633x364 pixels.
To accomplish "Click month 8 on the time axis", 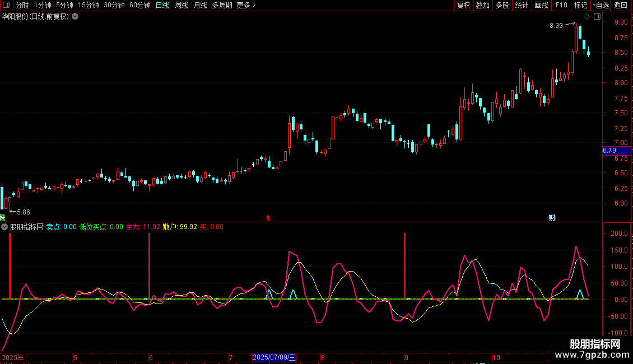I will [x=323, y=357].
